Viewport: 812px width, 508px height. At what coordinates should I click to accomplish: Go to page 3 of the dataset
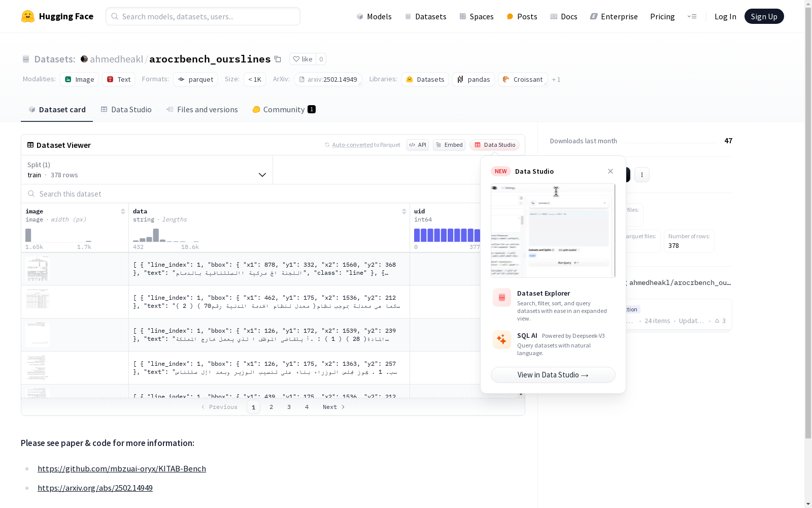289,407
